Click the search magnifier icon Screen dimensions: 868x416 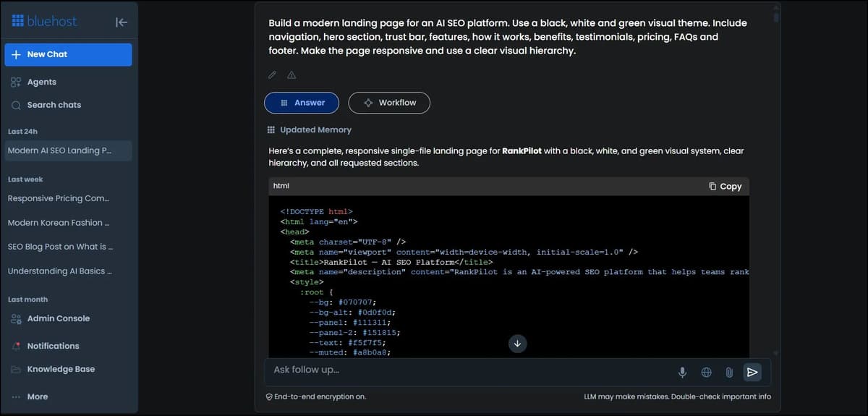click(x=16, y=105)
